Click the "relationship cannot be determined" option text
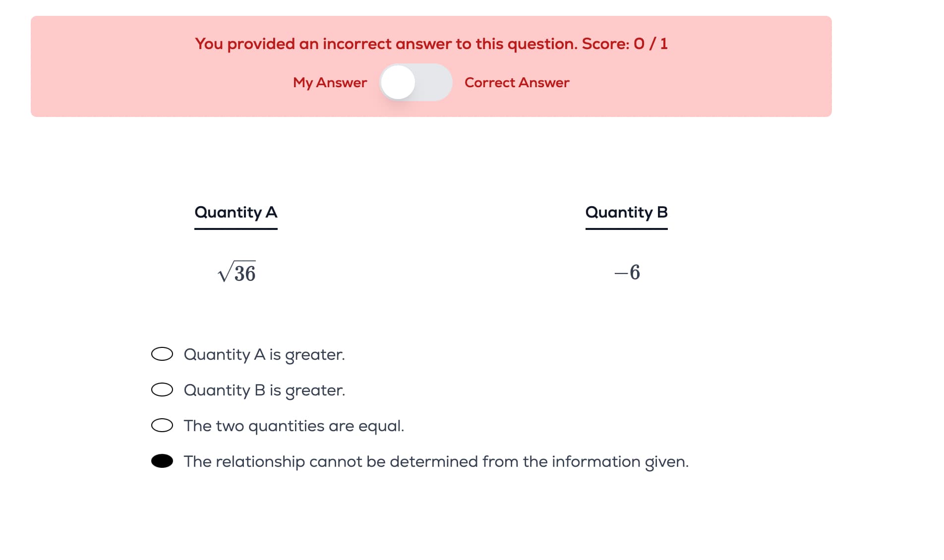Screen dimensions: 944x560 tap(436, 461)
